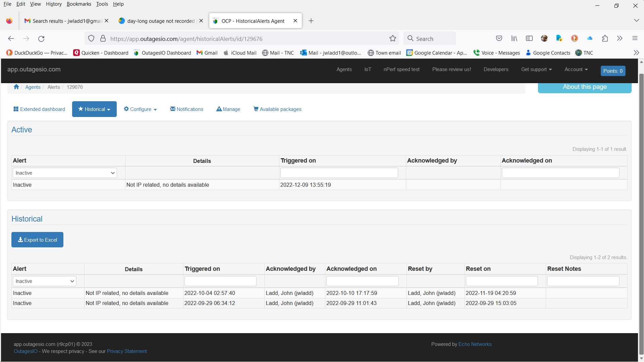The height and width of the screenshot is (362, 644).
Task: Open the Google Contacts bookmark
Action: (548, 53)
